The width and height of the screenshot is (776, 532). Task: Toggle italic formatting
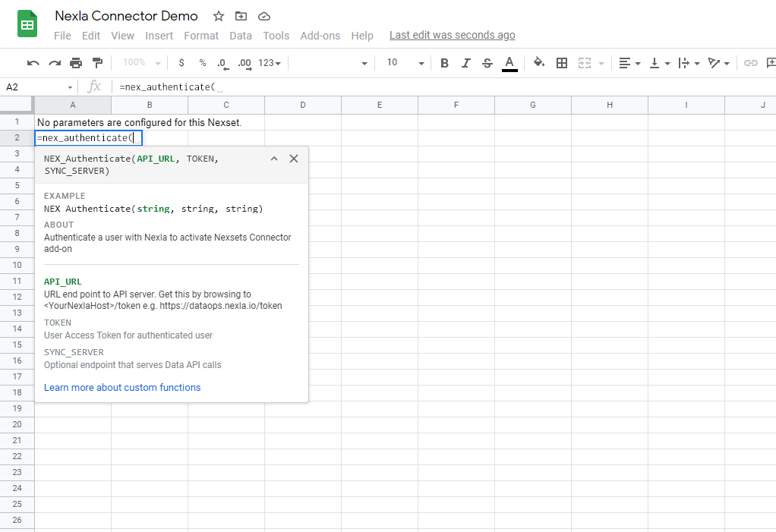coord(465,63)
